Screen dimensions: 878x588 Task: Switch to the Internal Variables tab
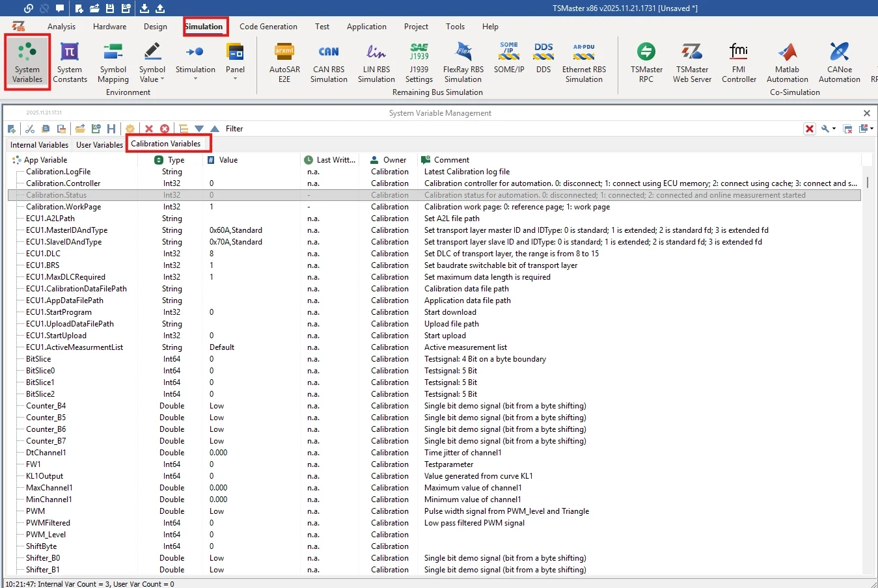point(39,145)
